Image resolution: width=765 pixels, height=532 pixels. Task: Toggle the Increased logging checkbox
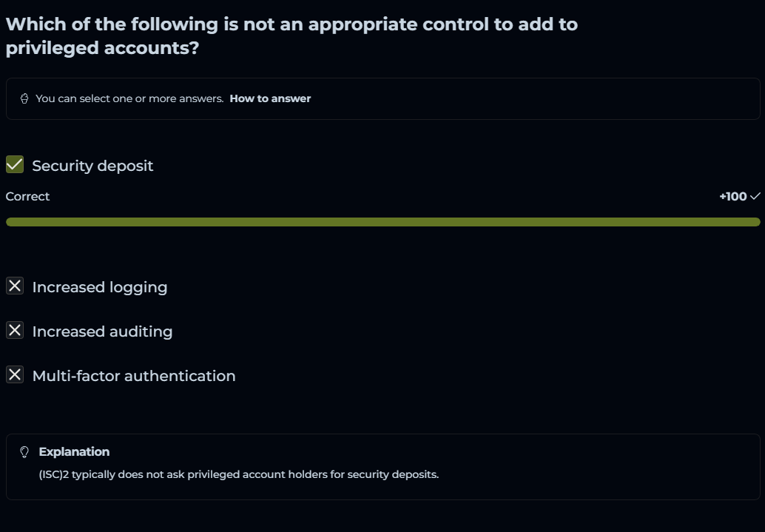pos(15,286)
